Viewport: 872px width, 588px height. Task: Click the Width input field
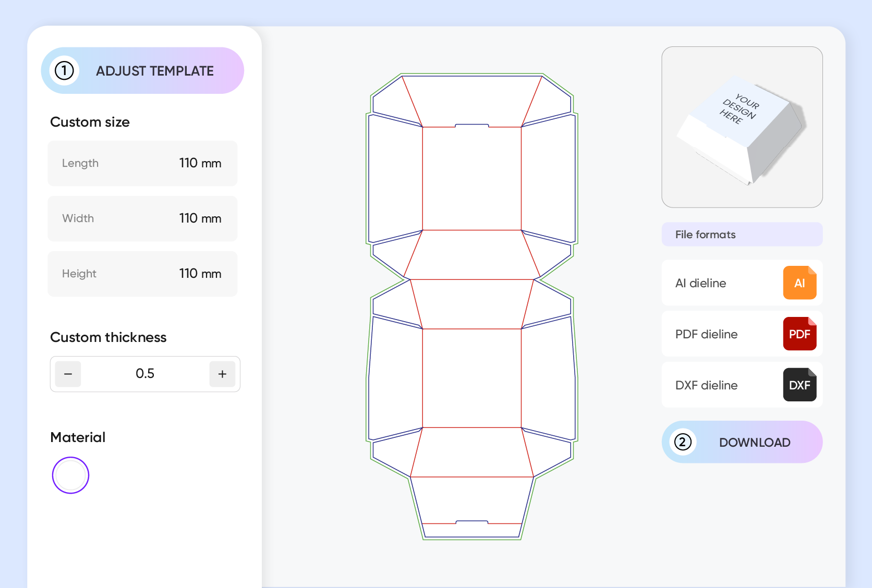click(142, 218)
